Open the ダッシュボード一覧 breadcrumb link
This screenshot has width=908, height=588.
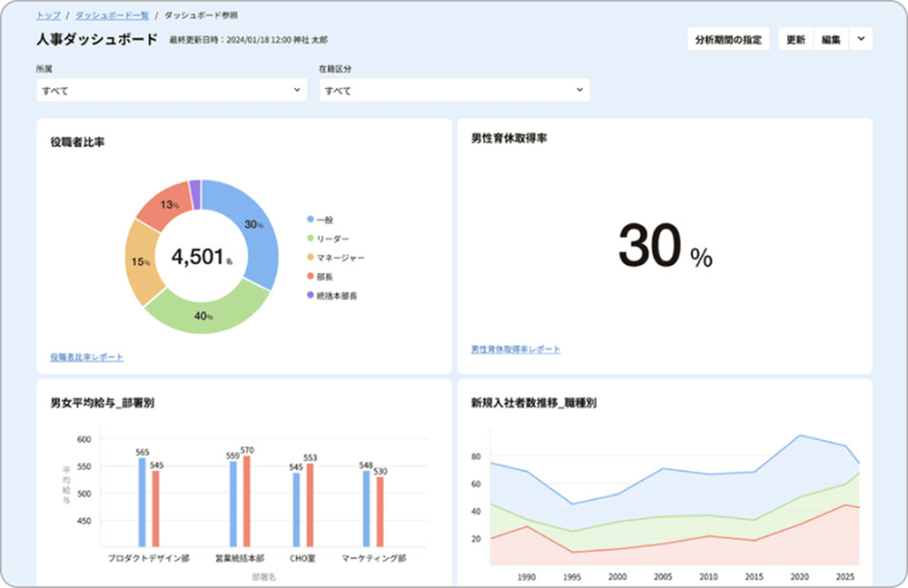pyautogui.click(x=112, y=16)
